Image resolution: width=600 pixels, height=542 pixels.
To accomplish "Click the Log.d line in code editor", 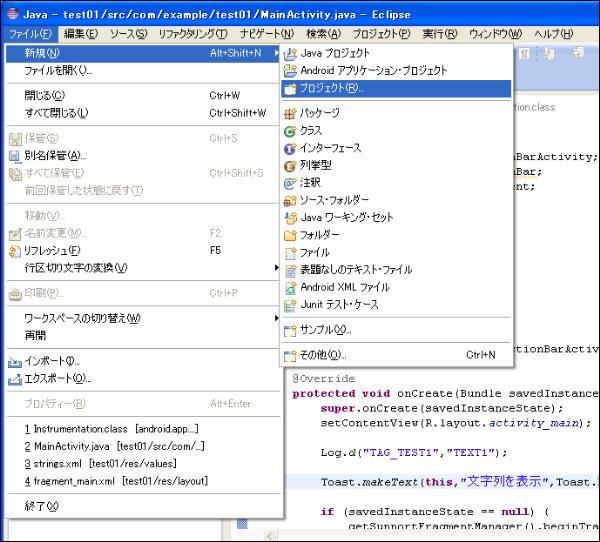I will point(414,453).
